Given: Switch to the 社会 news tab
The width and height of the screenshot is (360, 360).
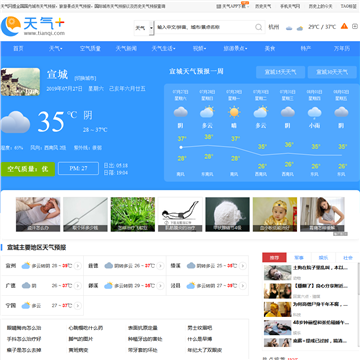Looking at the screenshot, I should 348,257.
